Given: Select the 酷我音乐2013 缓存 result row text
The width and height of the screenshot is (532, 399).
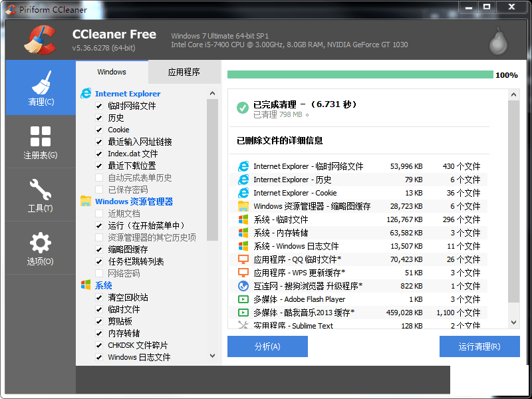Looking at the screenshot, I should point(304,313).
